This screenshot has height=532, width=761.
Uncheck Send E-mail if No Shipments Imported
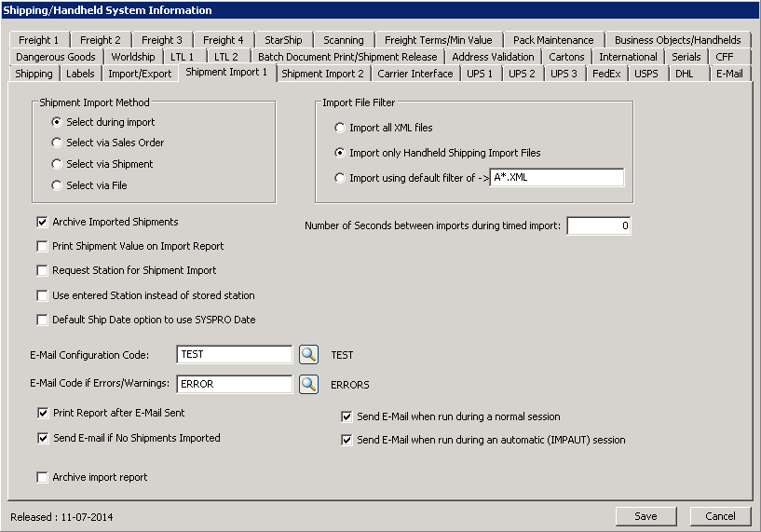[43, 438]
